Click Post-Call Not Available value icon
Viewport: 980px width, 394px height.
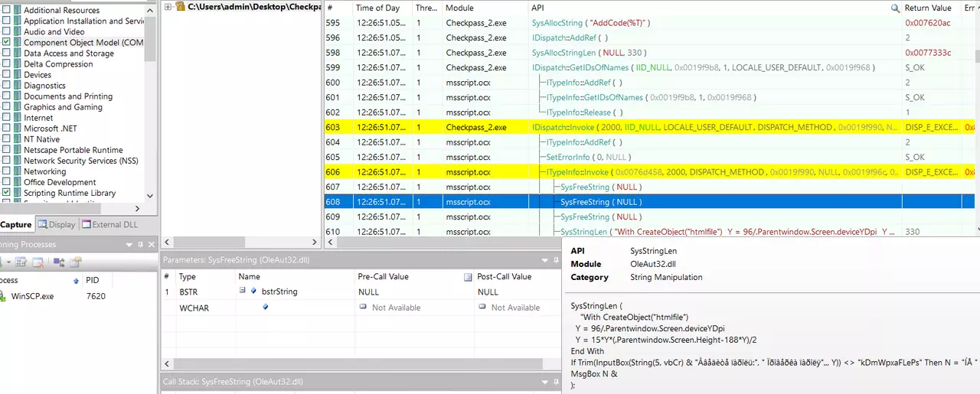(482, 308)
